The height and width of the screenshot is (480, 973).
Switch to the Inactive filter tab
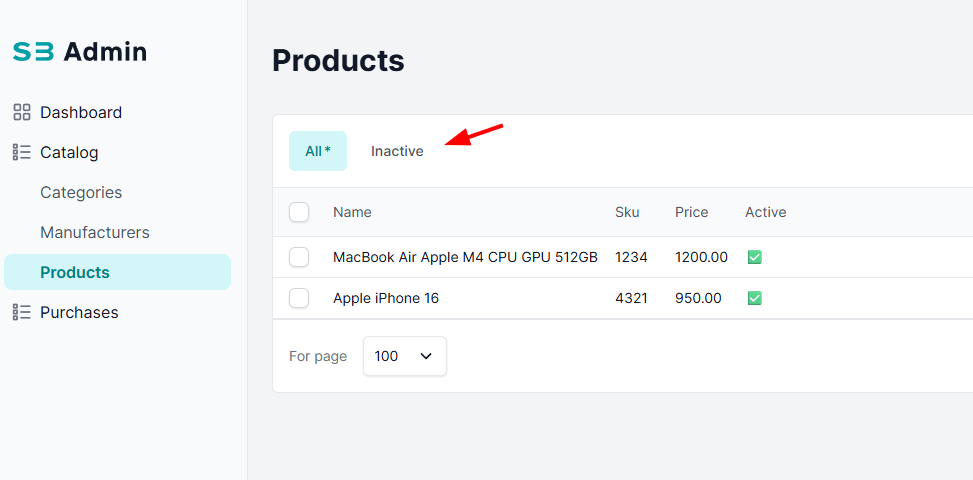[x=397, y=151]
